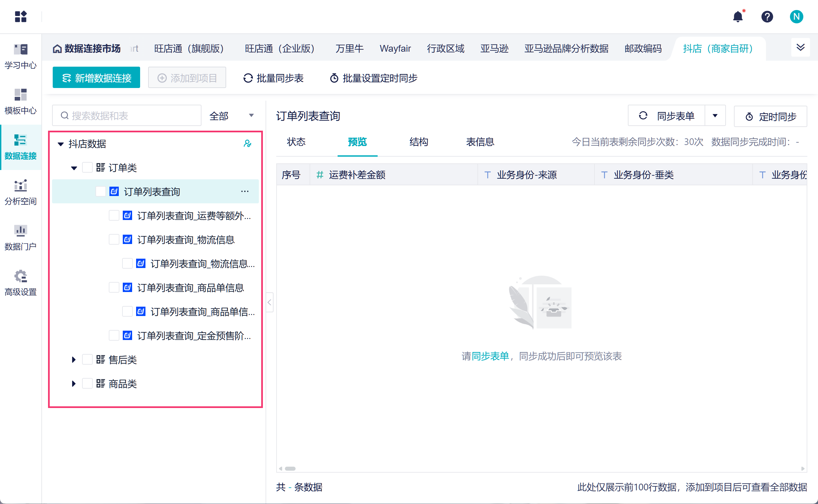Open the app grid menu icon
818x504 pixels.
(21, 16)
